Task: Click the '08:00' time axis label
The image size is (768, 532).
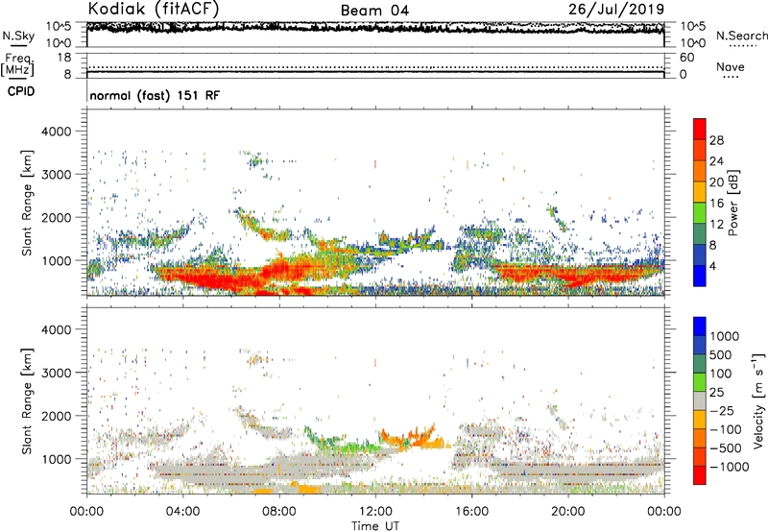Action: click(x=278, y=512)
